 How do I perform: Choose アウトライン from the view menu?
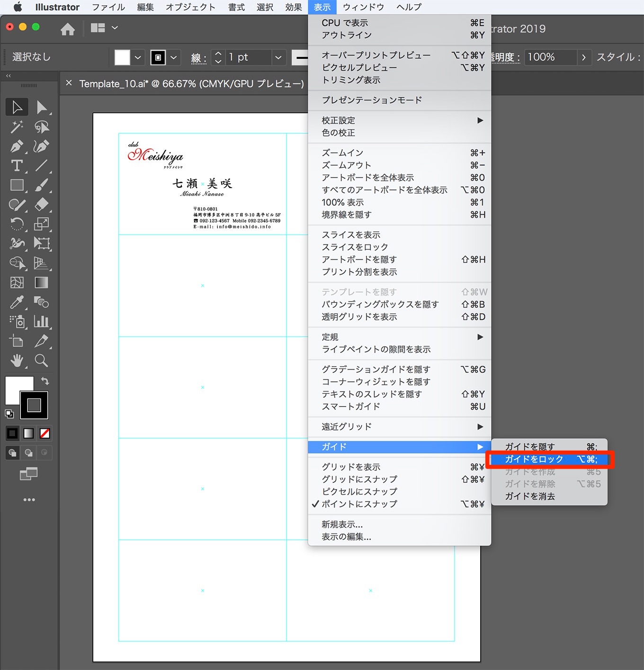click(x=399, y=36)
